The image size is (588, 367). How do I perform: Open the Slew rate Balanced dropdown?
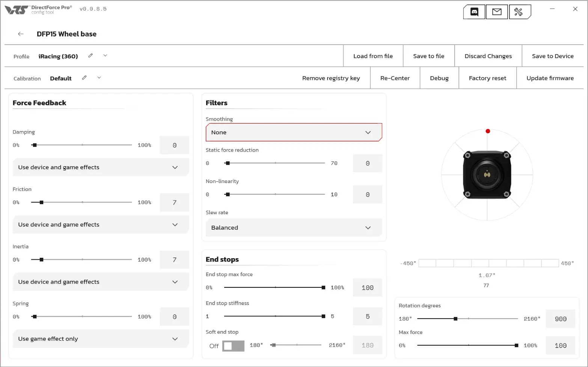pos(294,228)
